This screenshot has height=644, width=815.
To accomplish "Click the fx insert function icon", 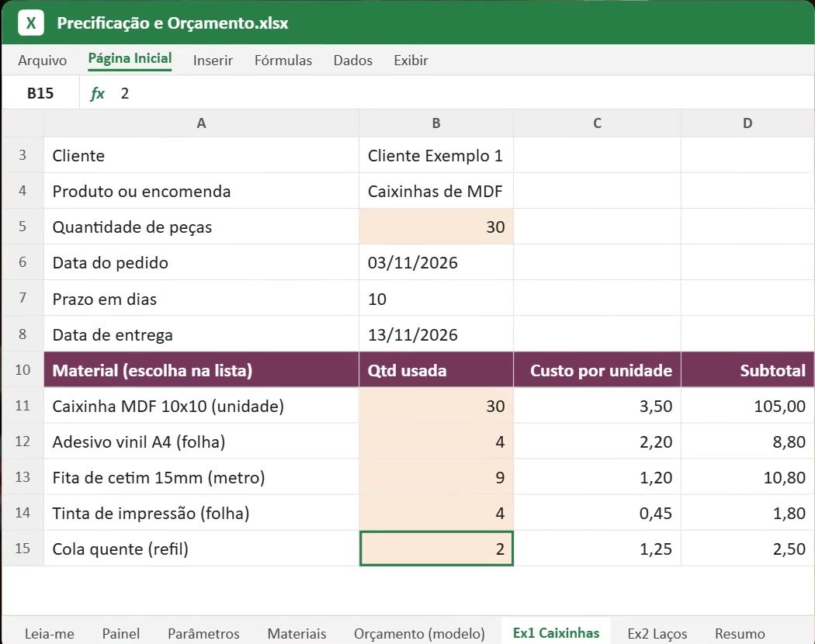I will point(97,94).
